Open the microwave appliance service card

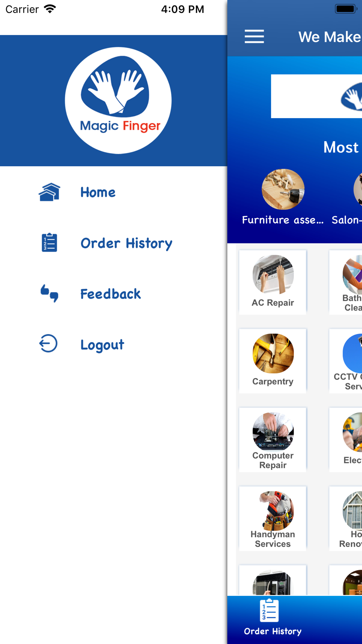[273, 580]
